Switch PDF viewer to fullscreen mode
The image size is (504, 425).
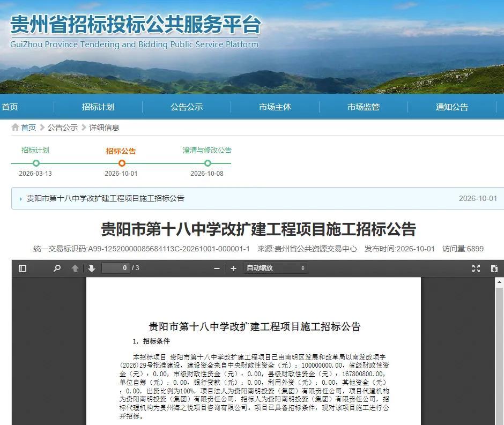point(476,268)
